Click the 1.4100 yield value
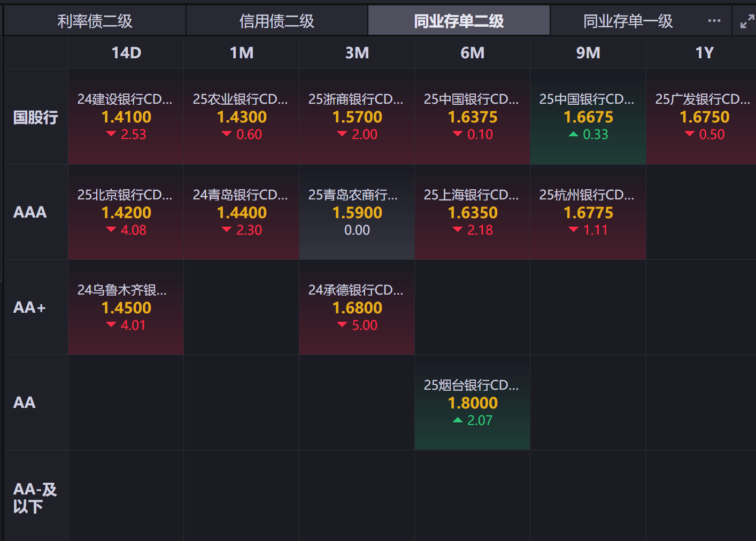The image size is (756, 541). [x=126, y=117]
